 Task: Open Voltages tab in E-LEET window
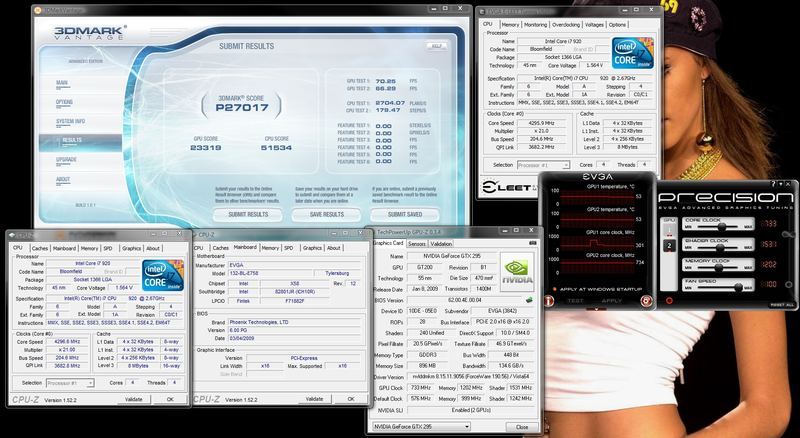594,25
